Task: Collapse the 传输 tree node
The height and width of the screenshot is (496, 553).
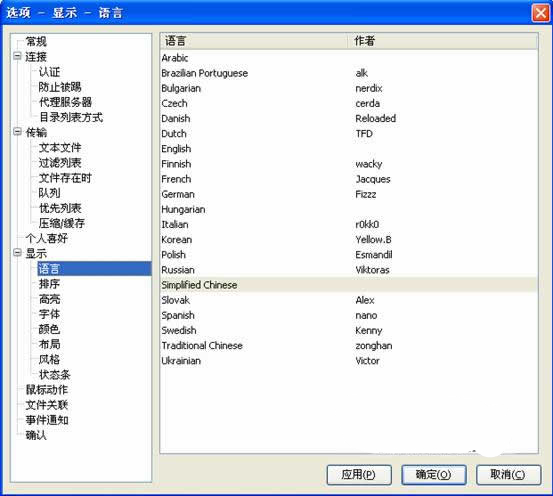Action: click(x=17, y=132)
